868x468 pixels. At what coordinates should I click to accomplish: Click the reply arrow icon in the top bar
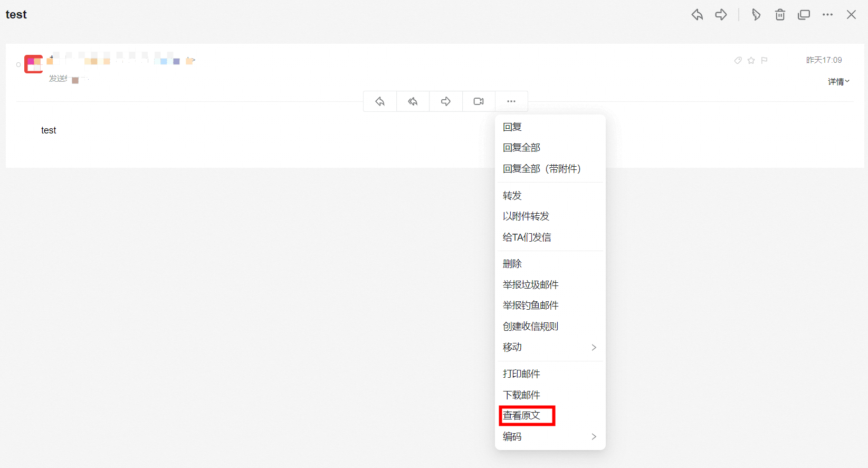pos(697,15)
